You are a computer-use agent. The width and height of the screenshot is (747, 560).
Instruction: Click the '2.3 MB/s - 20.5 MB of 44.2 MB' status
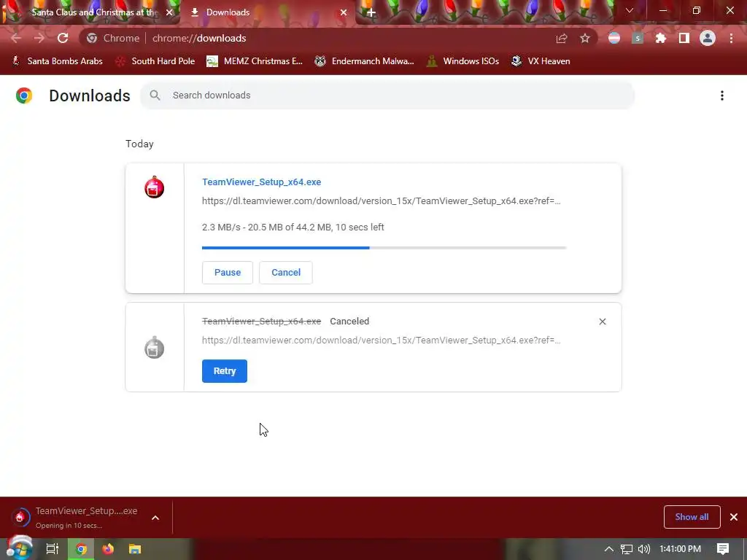click(293, 227)
